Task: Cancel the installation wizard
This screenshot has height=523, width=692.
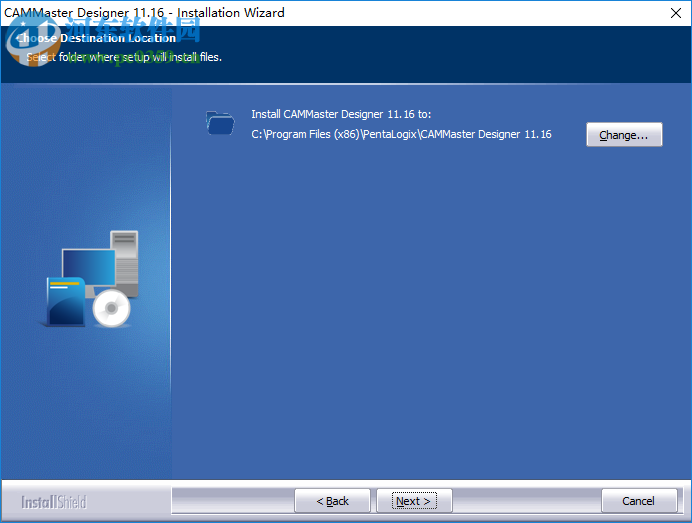Action: click(x=639, y=501)
